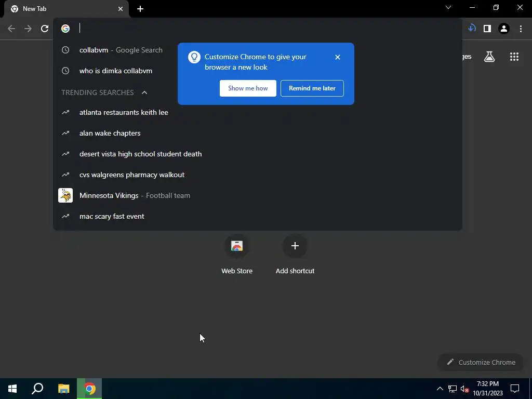Select Minnesota Vikings football team suggestion

(x=258, y=195)
